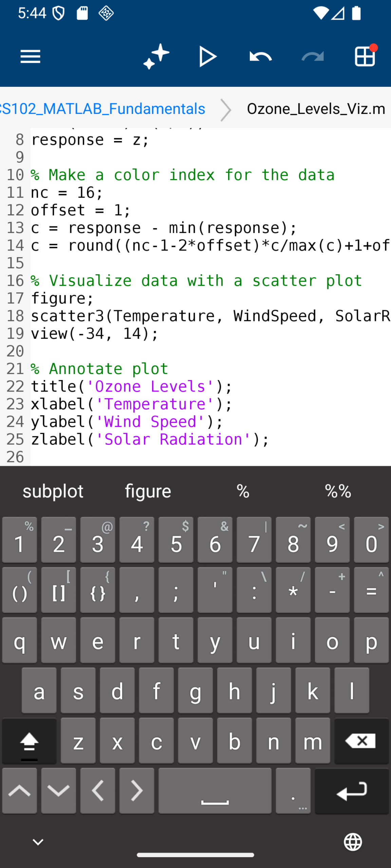Insert the %% section suggestion
391x868 pixels.
(338, 491)
